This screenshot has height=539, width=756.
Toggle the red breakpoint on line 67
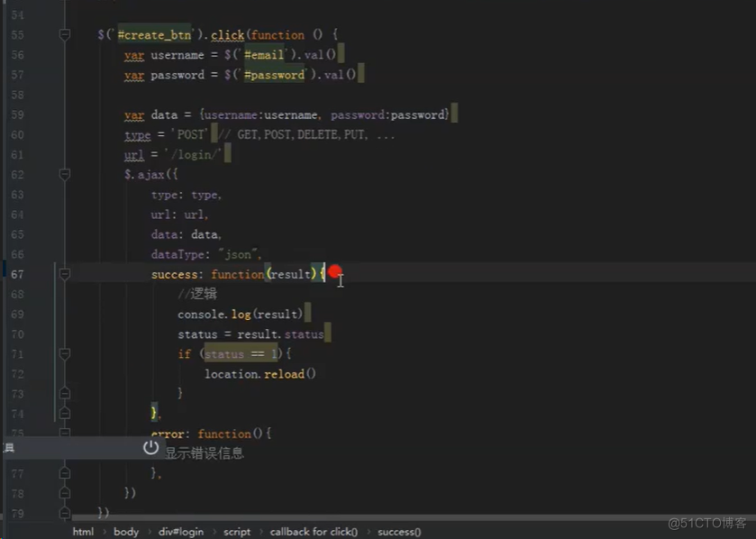coord(334,270)
